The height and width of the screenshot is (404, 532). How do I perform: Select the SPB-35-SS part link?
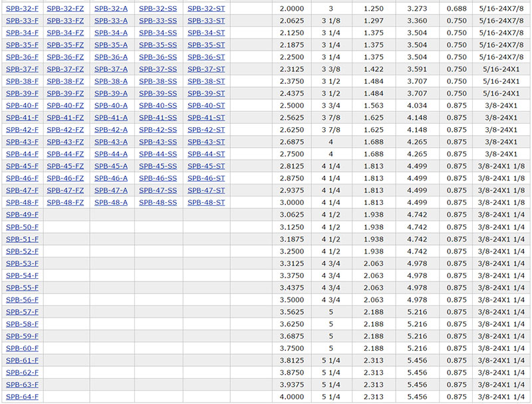158,45
